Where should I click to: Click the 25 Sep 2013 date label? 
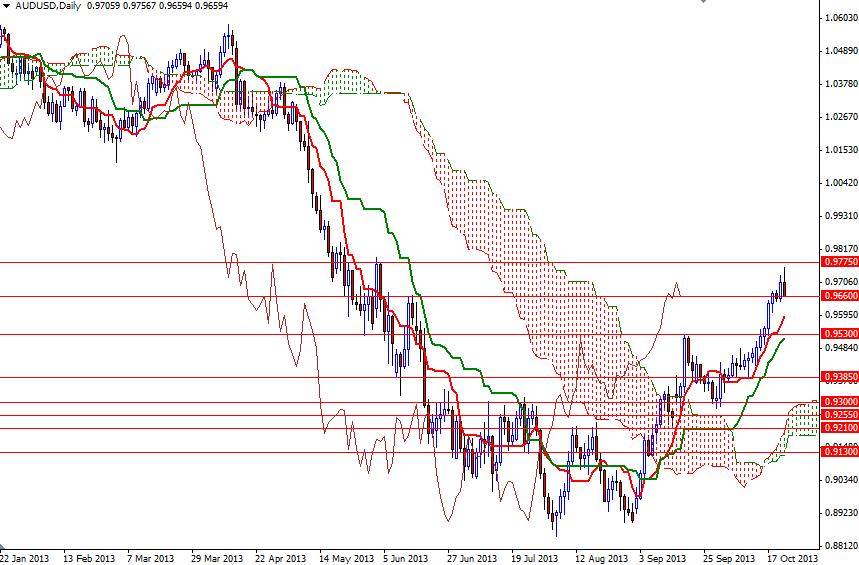(729, 558)
